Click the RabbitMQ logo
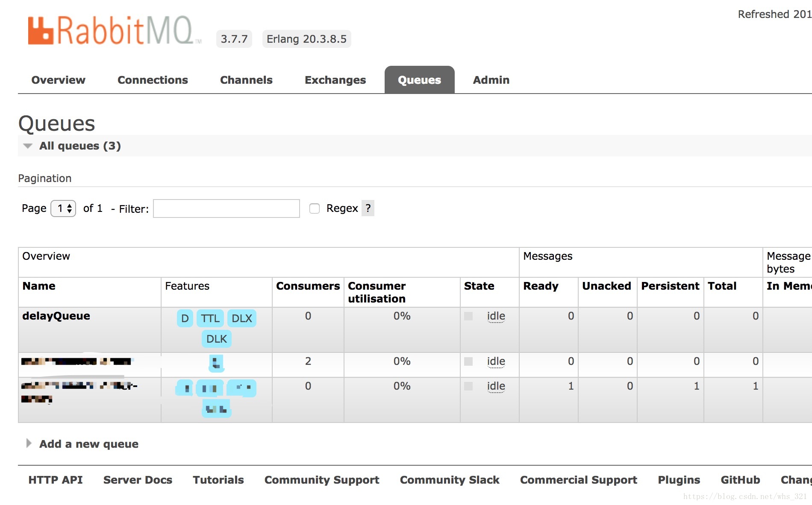 click(x=115, y=31)
